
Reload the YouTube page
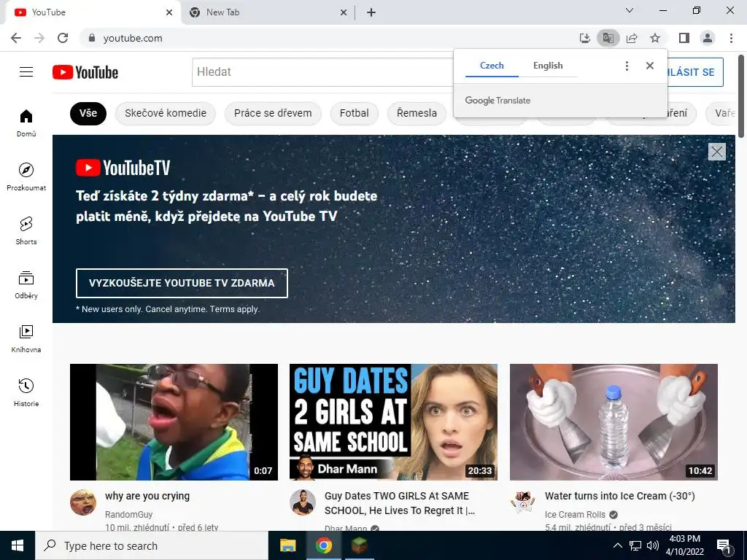pyautogui.click(x=63, y=38)
